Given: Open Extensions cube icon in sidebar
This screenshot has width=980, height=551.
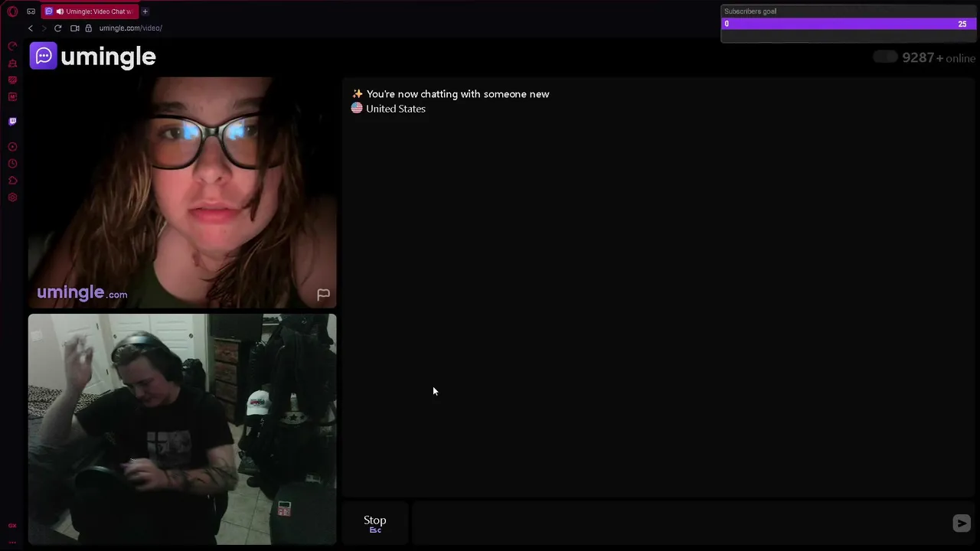Looking at the screenshot, I should pos(12,181).
